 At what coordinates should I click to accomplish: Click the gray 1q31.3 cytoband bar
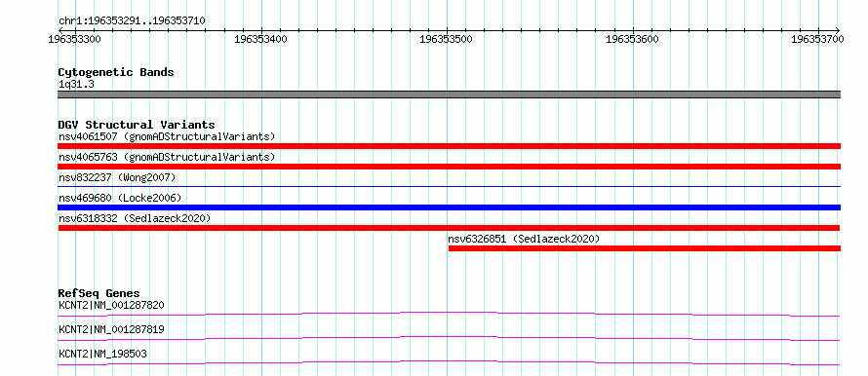449,94
